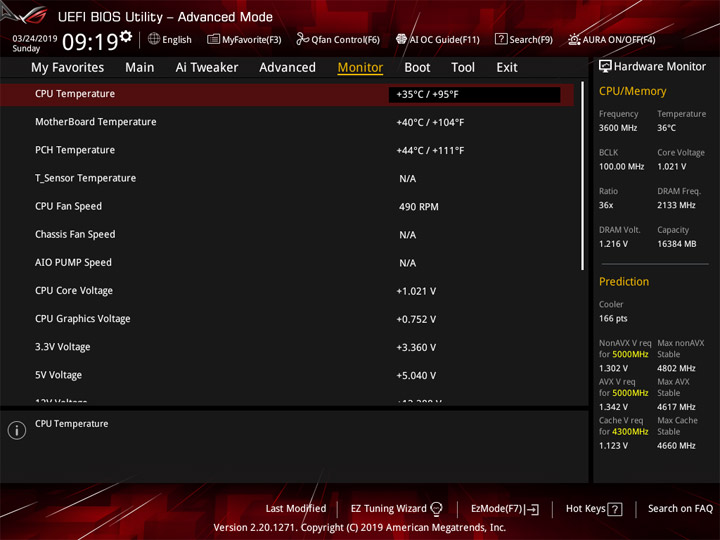Image resolution: width=720 pixels, height=540 pixels.
Task: Select 3.3V Voltage row
Action: pyautogui.click(x=287, y=347)
